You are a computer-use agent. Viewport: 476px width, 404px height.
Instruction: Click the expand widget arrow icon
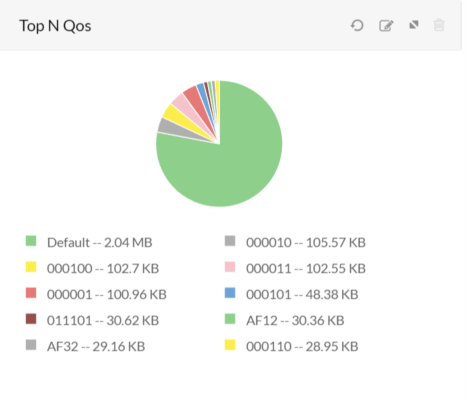coord(414,25)
